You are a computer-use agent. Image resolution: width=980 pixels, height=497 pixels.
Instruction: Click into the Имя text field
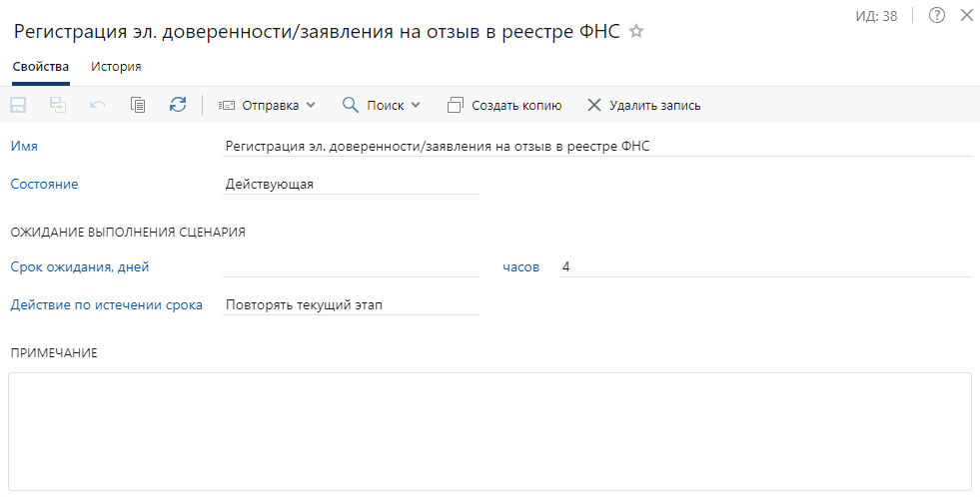coord(596,146)
